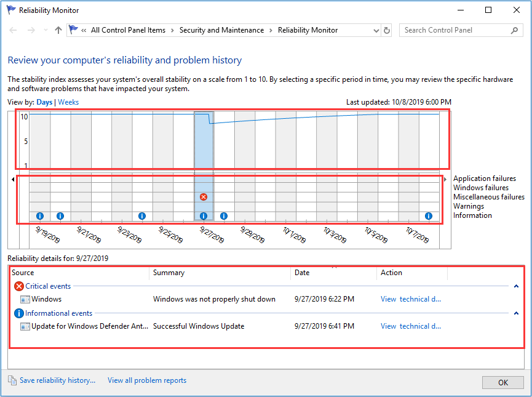Click the Windows event row icon
532x397 pixels.
click(25, 300)
